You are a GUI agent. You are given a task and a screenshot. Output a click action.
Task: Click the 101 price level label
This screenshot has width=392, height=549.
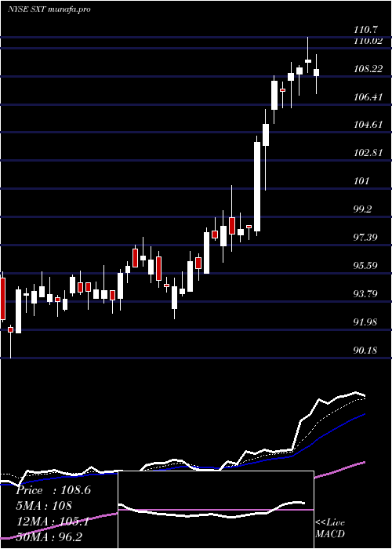[x=361, y=181]
